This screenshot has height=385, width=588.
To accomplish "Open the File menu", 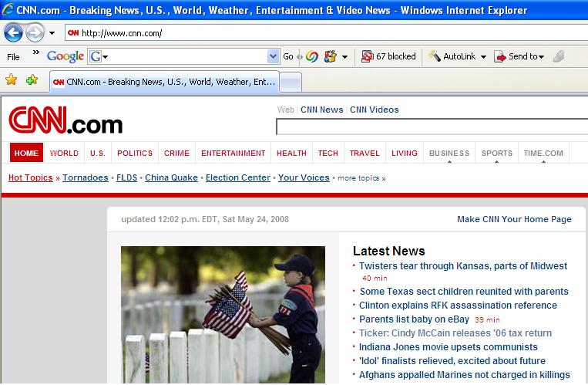I will [x=13, y=56].
